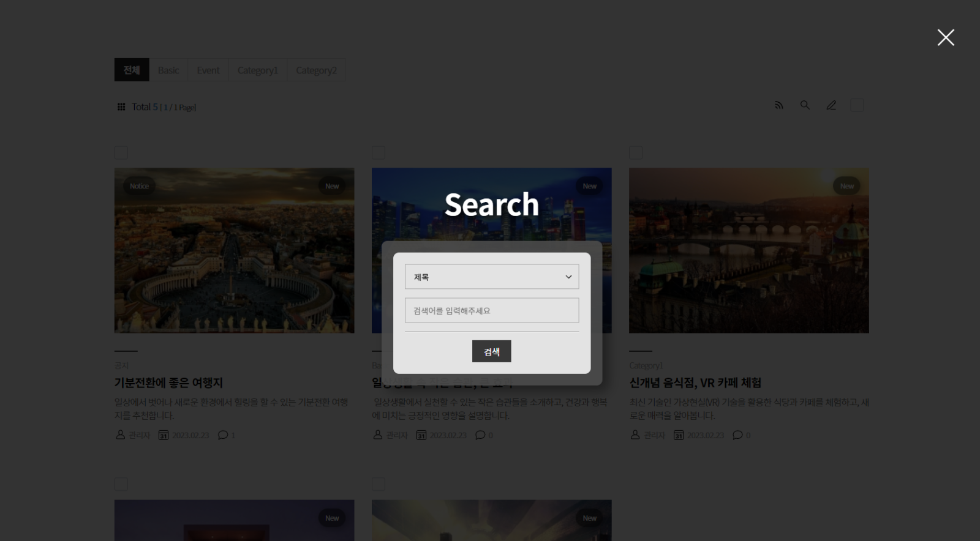Close the search overlay with the X icon
980x541 pixels.
click(946, 37)
